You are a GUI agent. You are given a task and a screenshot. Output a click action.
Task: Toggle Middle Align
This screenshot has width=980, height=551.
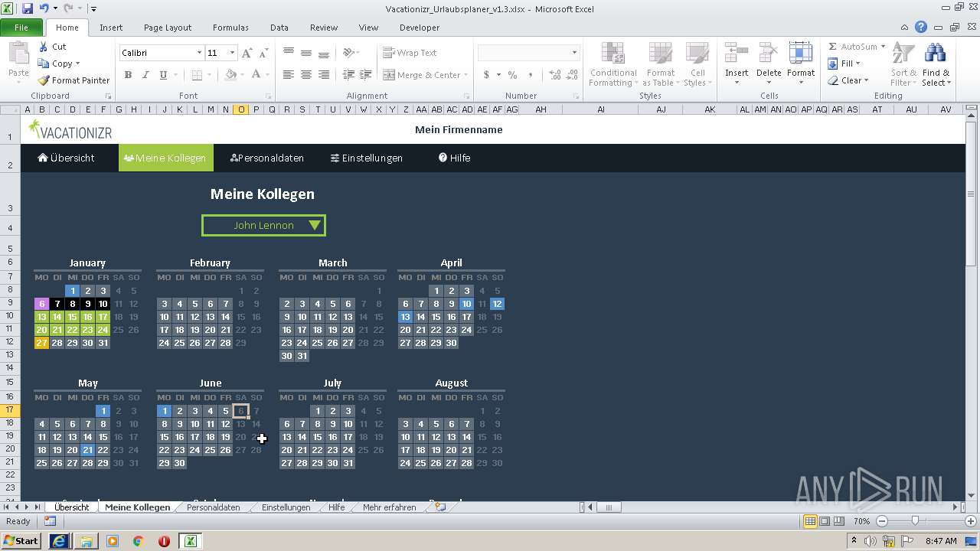click(306, 53)
